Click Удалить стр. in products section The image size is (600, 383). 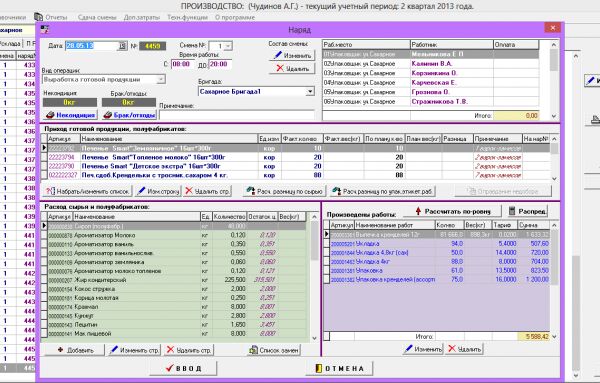click(x=207, y=191)
